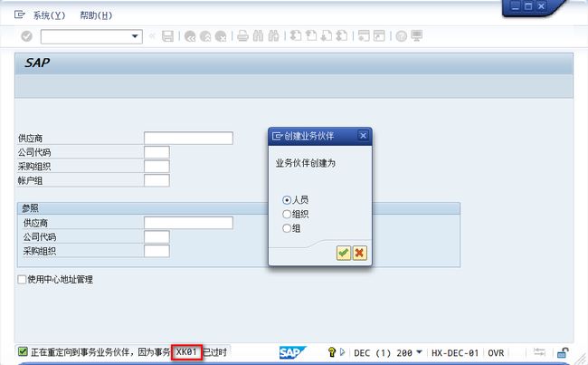
Task: Click the Next Page icon
Action: point(327,36)
